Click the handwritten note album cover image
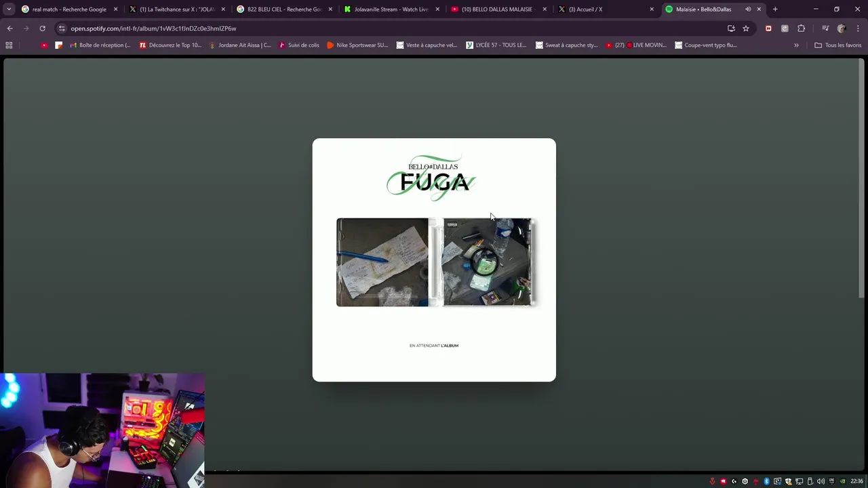Image resolution: width=868 pixels, height=488 pixels. 382,262
